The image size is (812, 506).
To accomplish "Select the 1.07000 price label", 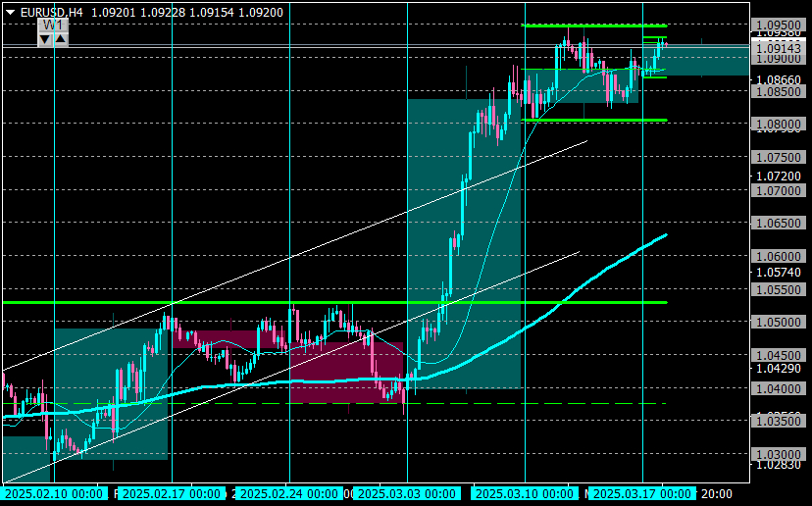I will click(x=779, y=190).
